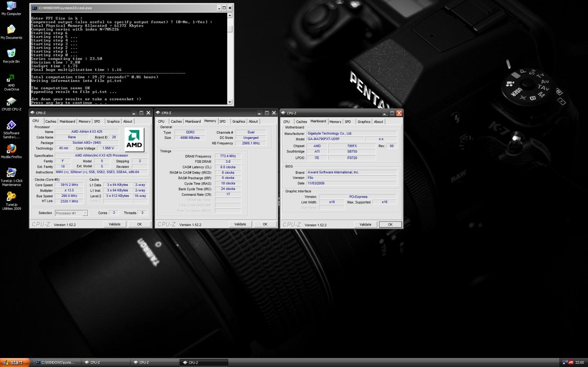Screen dimensions: 588x367
Task: Click the Core Speed value 3915.2 MHz
Action: click(69, 185)
